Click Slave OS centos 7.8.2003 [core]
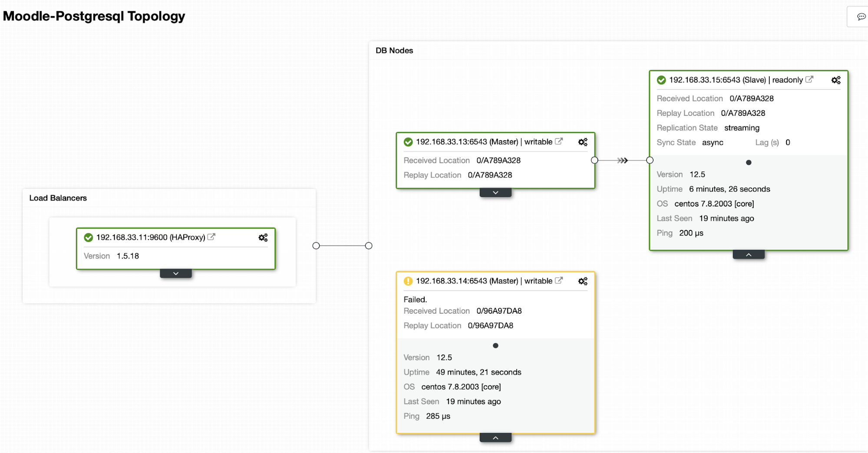The height and width of the screenshot is (453, 868). click(714, 204)
